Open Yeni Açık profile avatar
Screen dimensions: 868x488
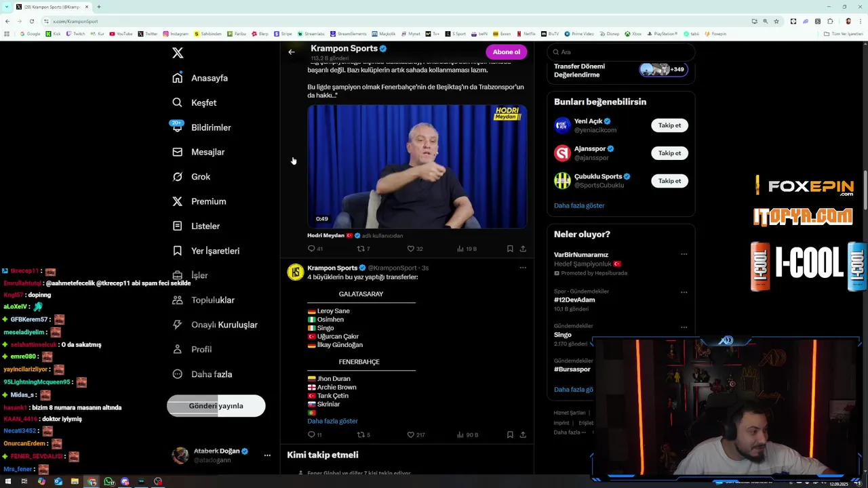coord(562,125)
